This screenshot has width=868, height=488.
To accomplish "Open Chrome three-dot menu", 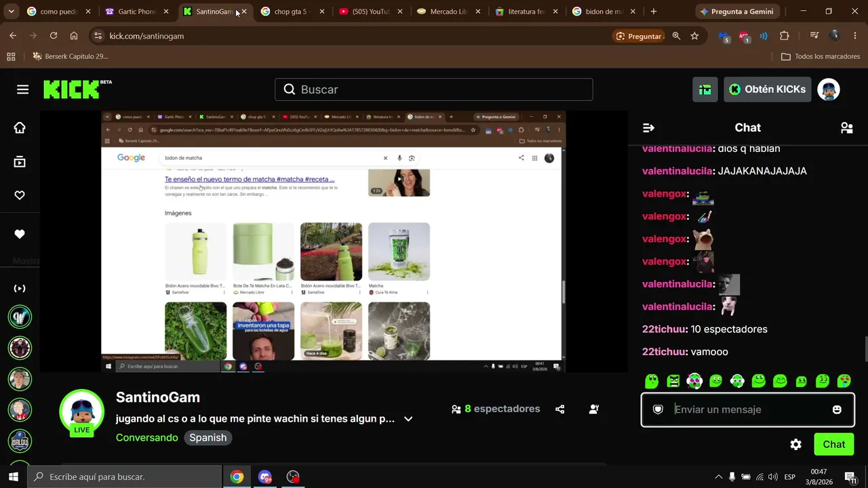I will [x=854, y=36].
